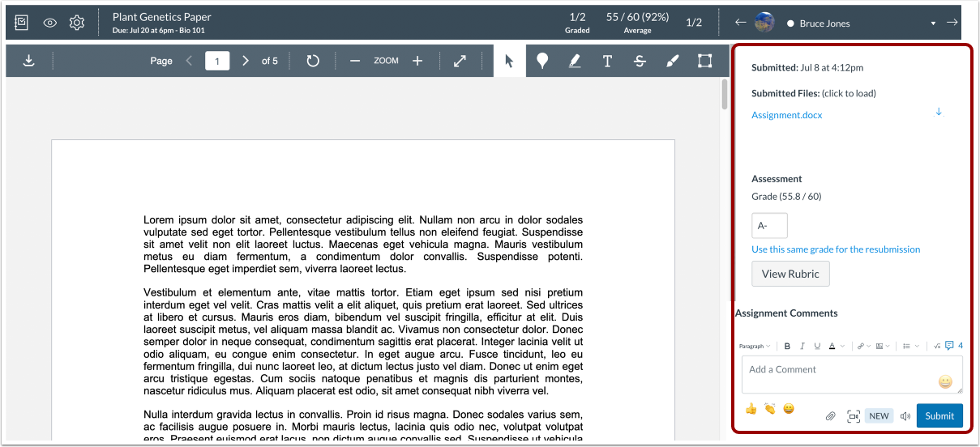Go to the next page arrow
980x447 pixels.
[246, 61]
